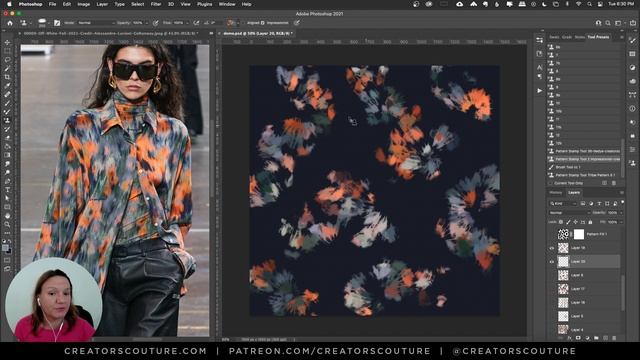Hide Layer 18 with its eye icon

click(552, 248)
